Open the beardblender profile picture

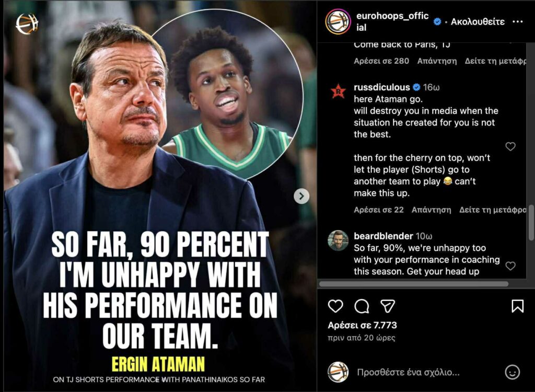[x=338, y=240]
